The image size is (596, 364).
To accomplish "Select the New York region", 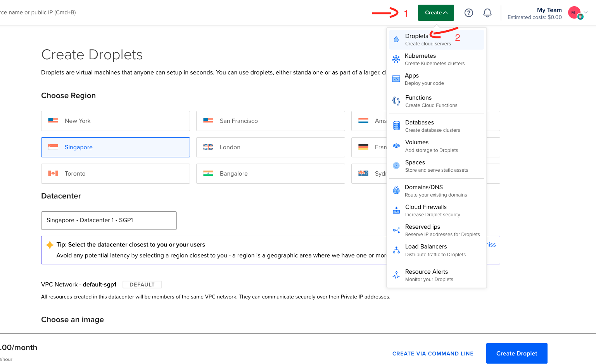I will [x=115, y=121].
